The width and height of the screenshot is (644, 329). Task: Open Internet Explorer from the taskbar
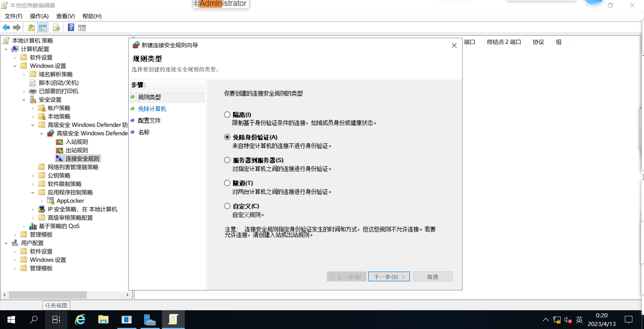pyautogui.click(x=80, y=319)
